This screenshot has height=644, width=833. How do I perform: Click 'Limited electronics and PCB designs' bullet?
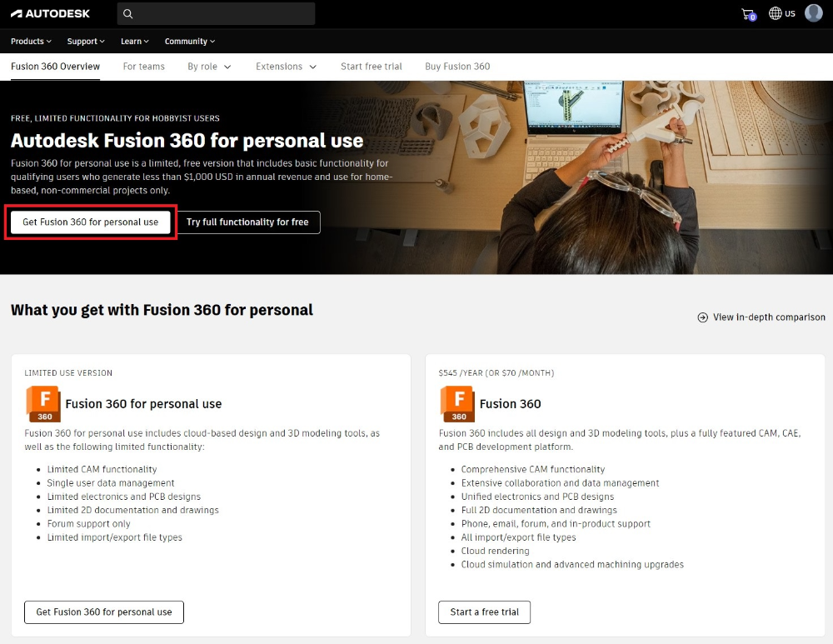pyautogui.click(x=124, y=497)
